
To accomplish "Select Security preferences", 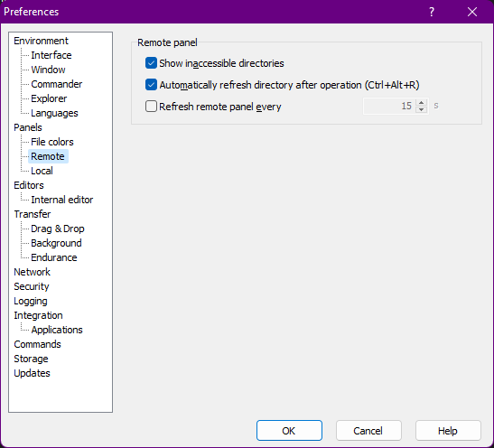I will [x=32, y=286].
